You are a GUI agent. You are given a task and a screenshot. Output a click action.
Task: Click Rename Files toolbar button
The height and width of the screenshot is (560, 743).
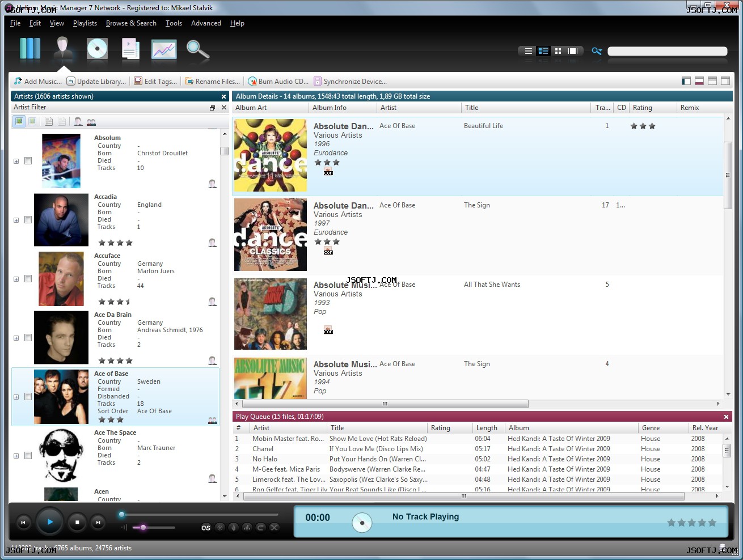pyautogui.click(x=213, y=81)
